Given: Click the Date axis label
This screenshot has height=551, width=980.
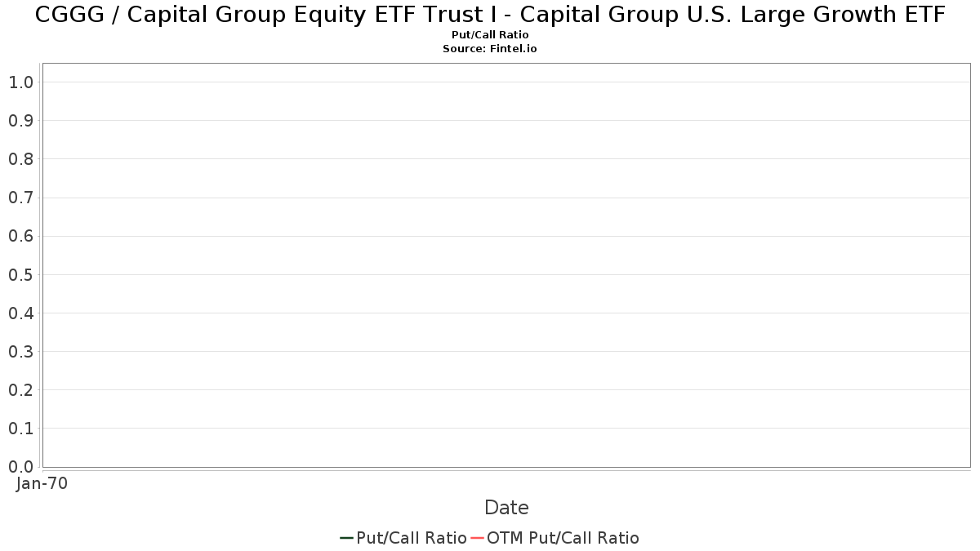Looking at the screenshot, I should click(506, 508).
